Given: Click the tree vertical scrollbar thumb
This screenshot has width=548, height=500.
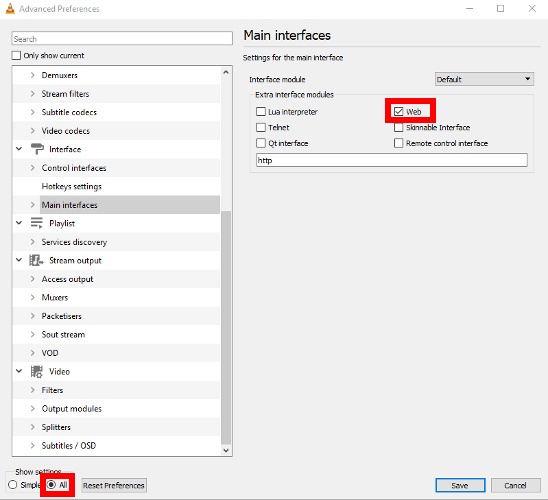Looking at the screenshot, I should (x=226, y=328).
